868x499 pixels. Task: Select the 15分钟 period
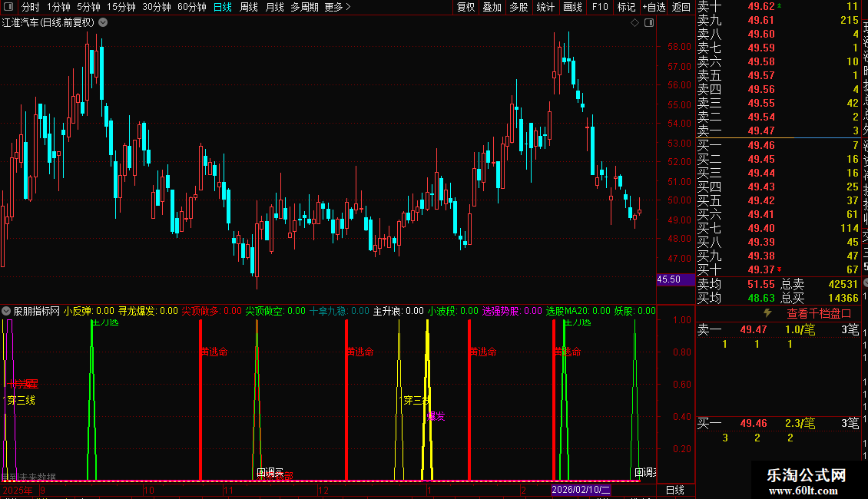(x=121, y=7)
